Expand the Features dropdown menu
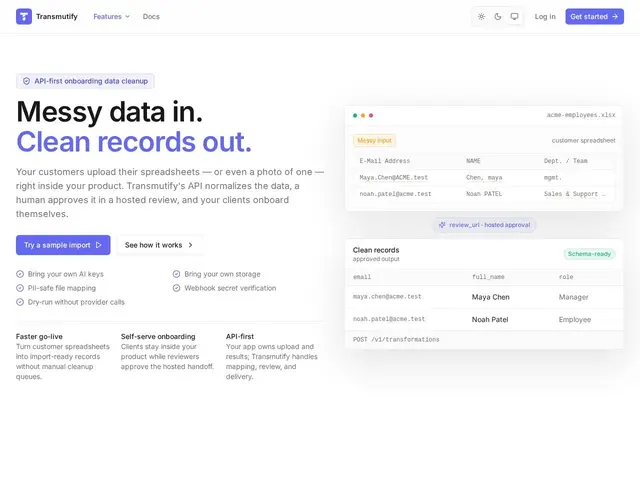Viewport: 640px width, 480px height. coord(111,16)
